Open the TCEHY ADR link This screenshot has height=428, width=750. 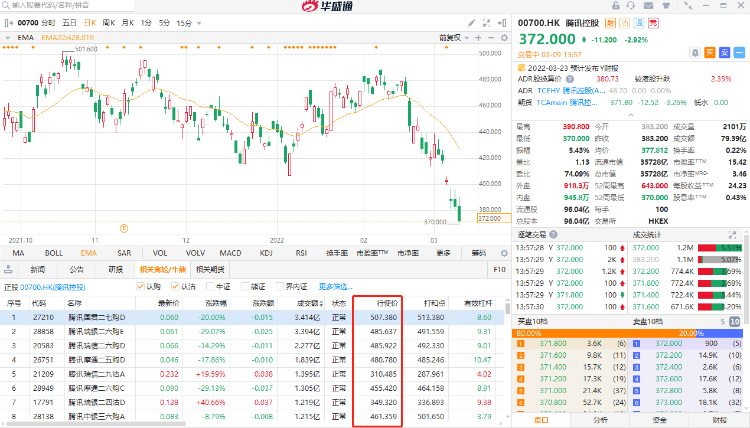pos(571,90)
